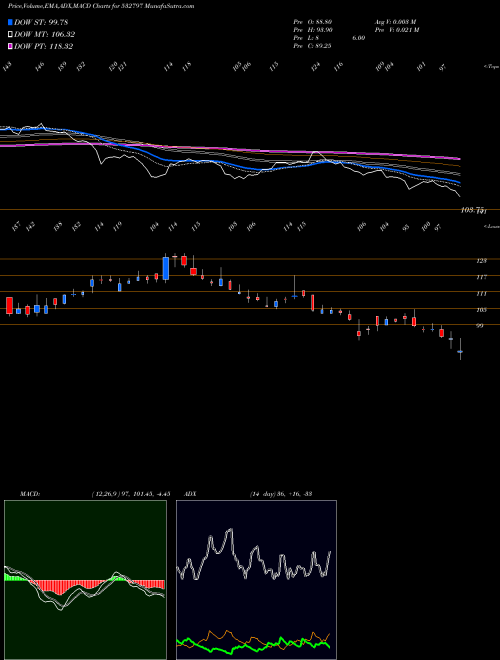
Task: Click the white DOW MT legend swatch
Action: click(x=10, y=34)
